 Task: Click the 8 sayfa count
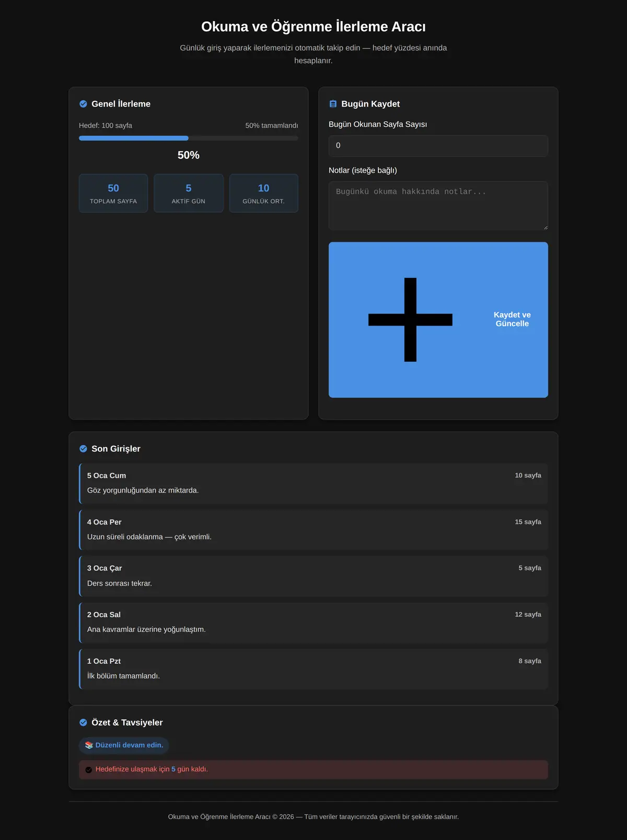530,661
